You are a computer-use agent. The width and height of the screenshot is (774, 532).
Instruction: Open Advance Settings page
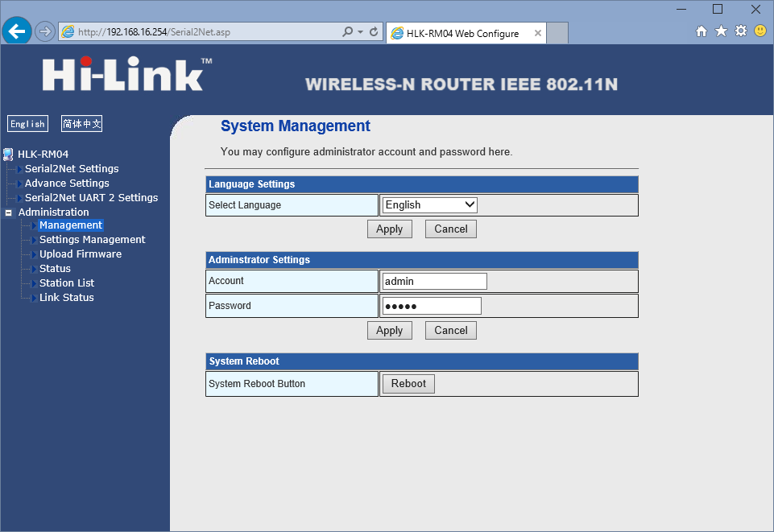67,183
